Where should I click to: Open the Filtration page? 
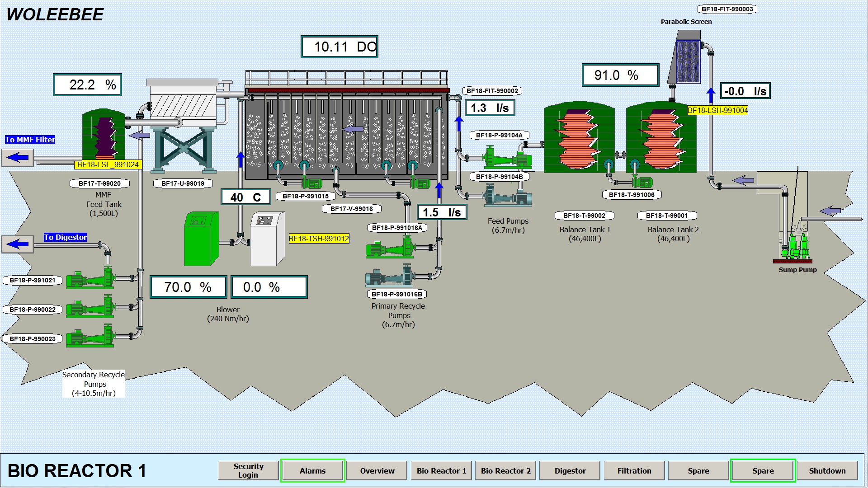(634, 471)
